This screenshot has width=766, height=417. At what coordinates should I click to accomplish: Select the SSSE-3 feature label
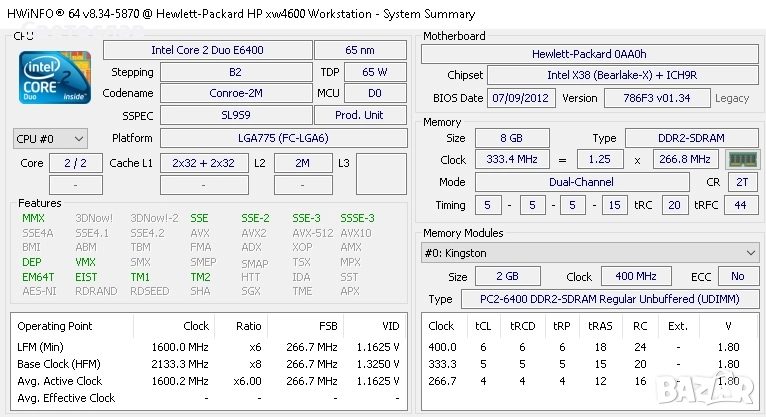point(357,218)
